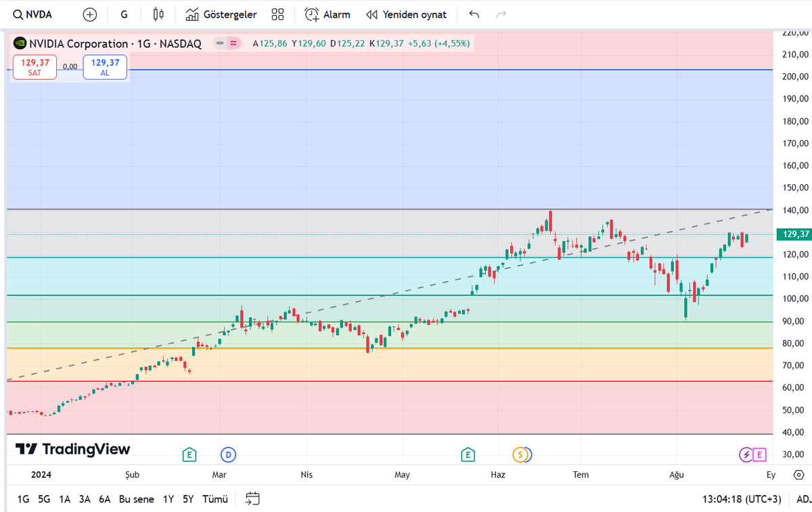Select the 1A date range

[64, 499]
